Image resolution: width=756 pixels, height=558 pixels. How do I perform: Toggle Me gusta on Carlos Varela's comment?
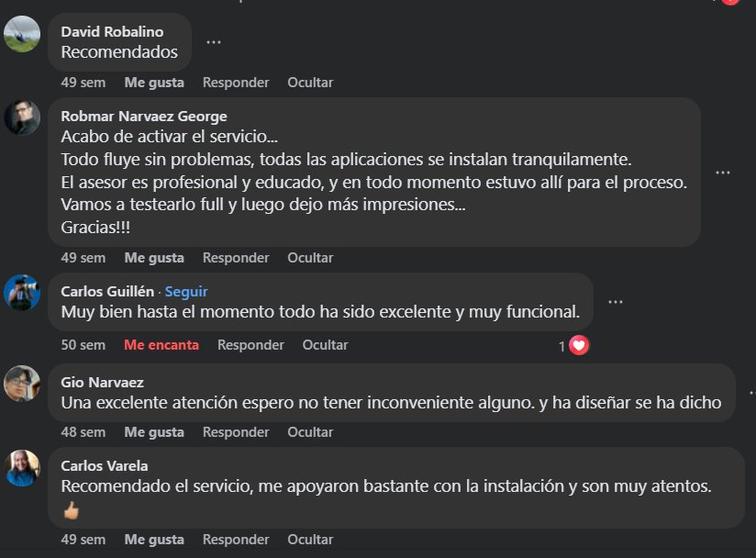154,540
